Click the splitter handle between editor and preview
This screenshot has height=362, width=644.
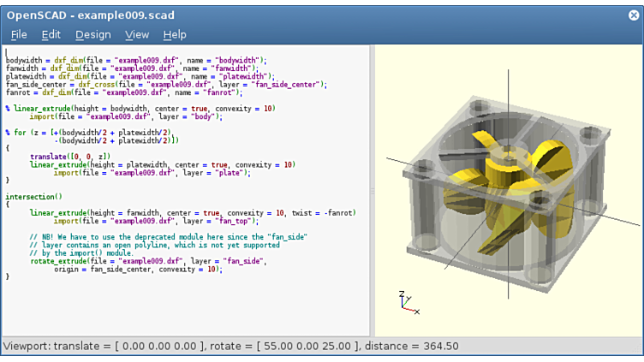372,190
